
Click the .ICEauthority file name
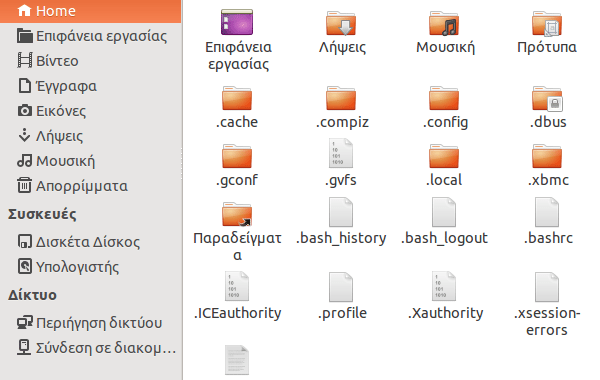237,313
